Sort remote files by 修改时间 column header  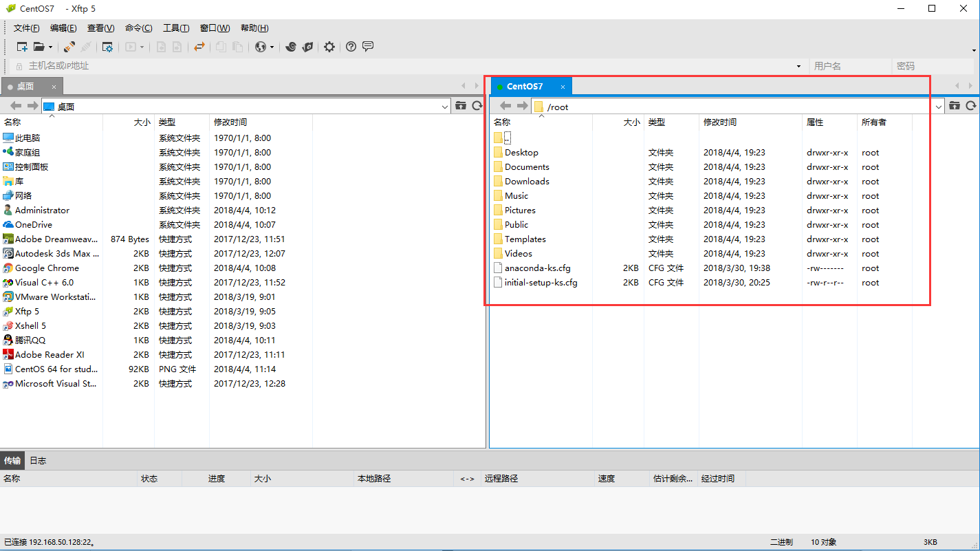click(x=719, y=122)
